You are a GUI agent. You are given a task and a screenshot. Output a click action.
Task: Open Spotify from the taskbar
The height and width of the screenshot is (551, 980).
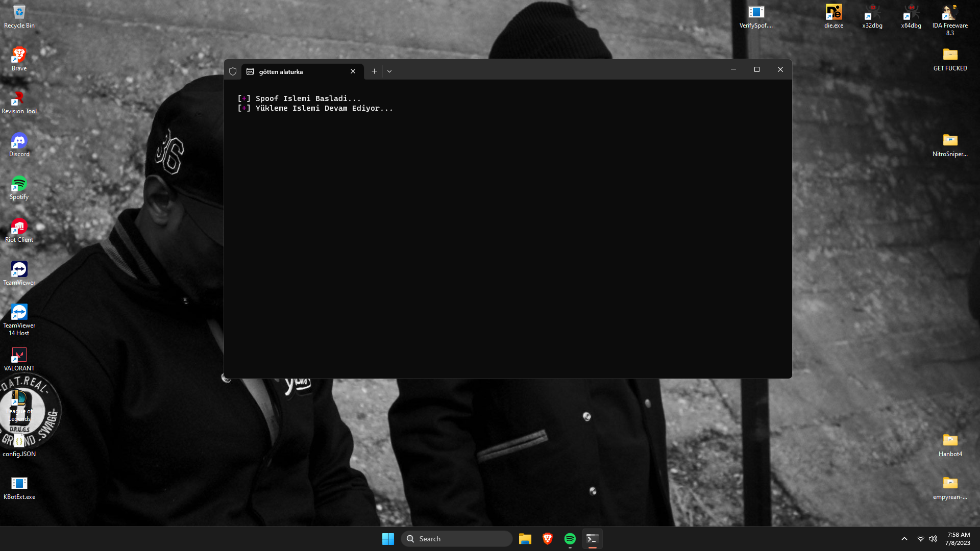[x=570, y=539]
